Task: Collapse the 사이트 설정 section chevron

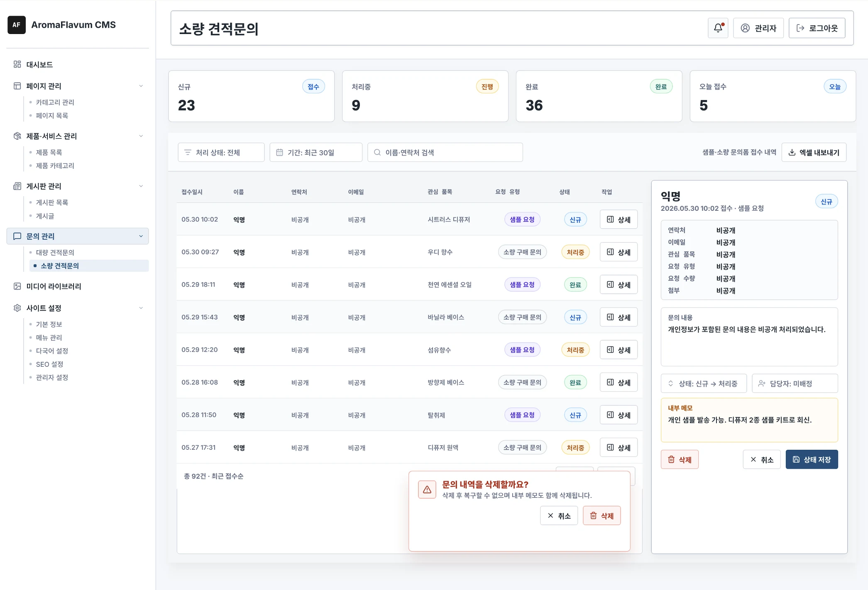Action: point(141,308)
